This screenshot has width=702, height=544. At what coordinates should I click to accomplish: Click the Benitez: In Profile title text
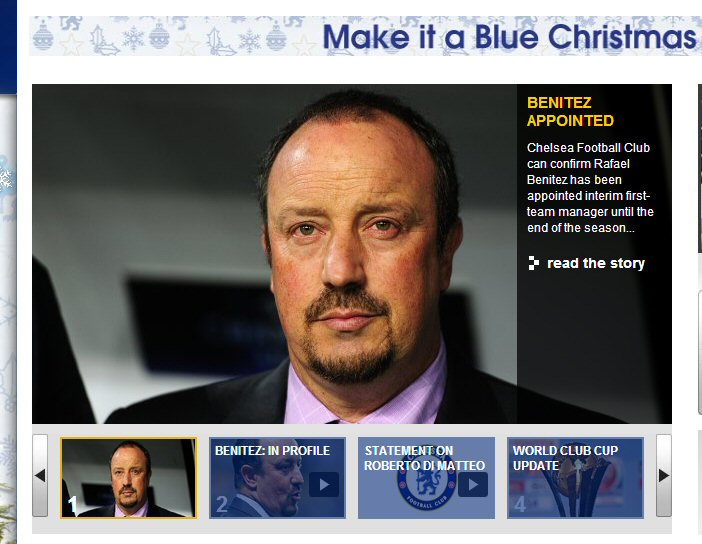272,451
